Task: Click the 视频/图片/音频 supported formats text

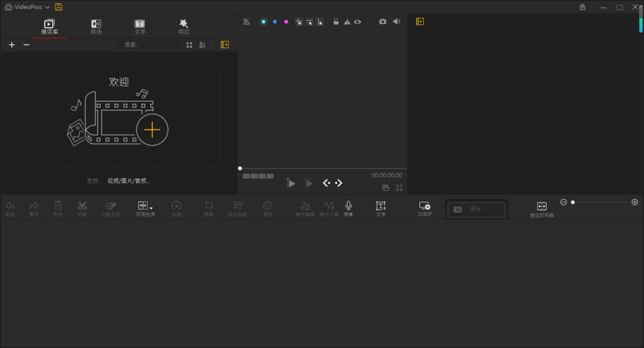Action: pos(129,181)
